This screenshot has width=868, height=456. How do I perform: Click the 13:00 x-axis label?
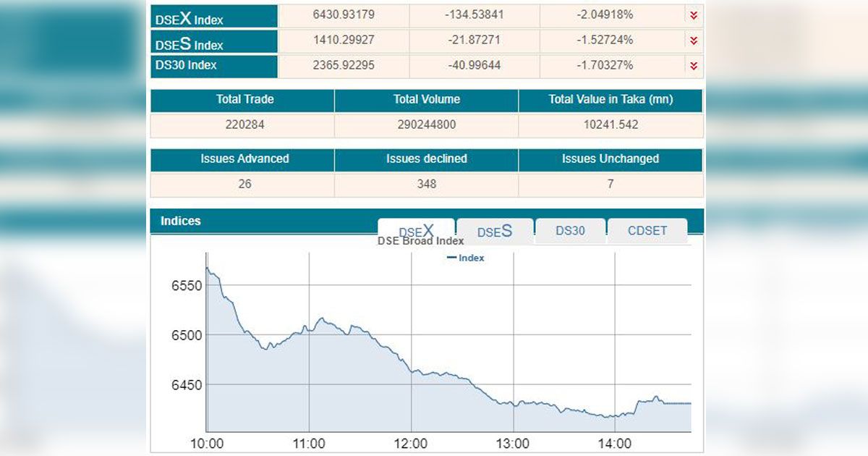[513, 444]
